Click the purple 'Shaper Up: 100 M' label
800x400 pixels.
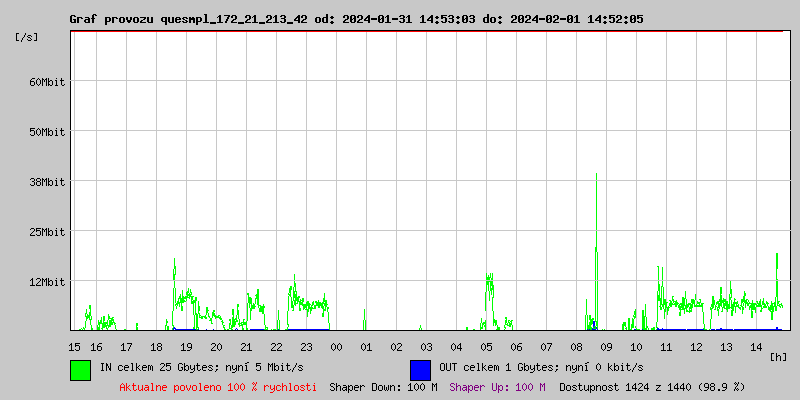(x=497, y=387)
